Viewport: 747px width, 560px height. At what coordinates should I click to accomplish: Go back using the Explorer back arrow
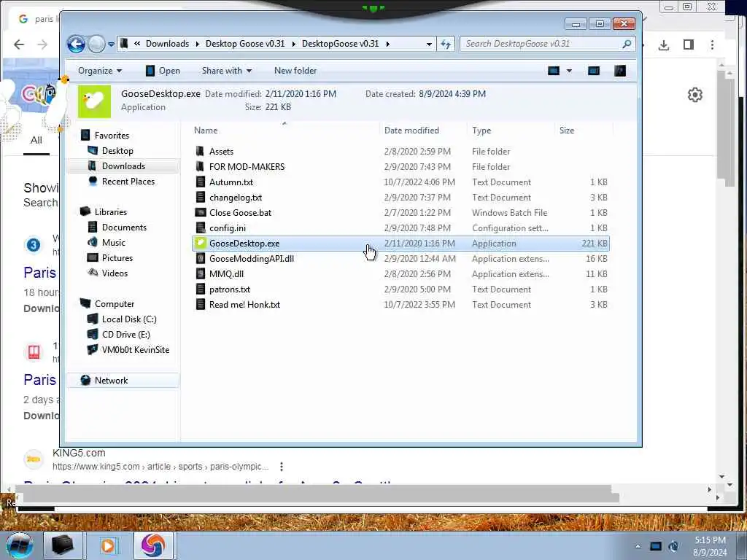[x=76, y=44]
